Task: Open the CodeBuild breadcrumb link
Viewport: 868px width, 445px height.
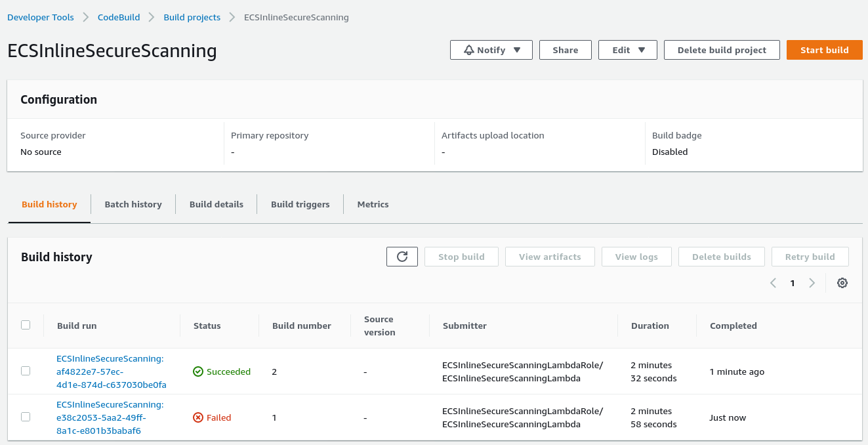Action: click(119, 17)
